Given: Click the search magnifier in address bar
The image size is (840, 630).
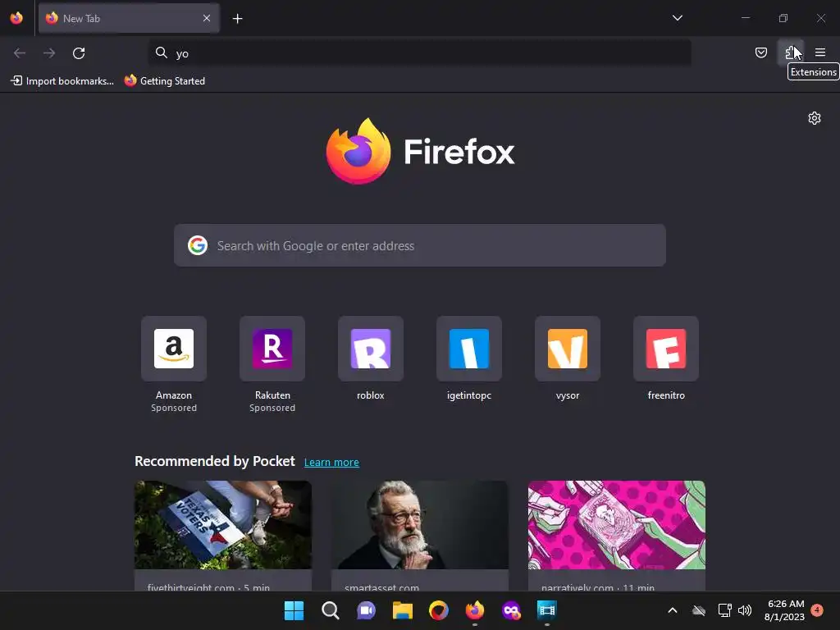Looking at the screenshot, I should pyautogui.click(x=162, y=52).
